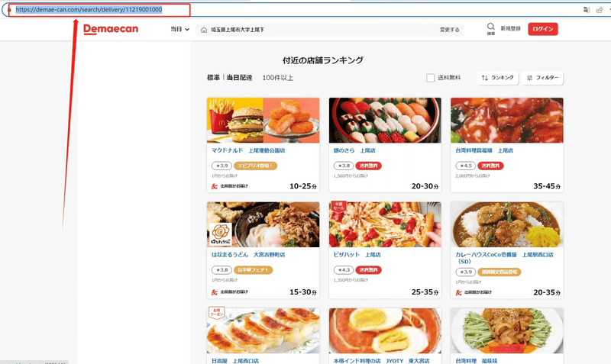Click the はなまるうどん flower logo icon

click(x=221, y=234)
